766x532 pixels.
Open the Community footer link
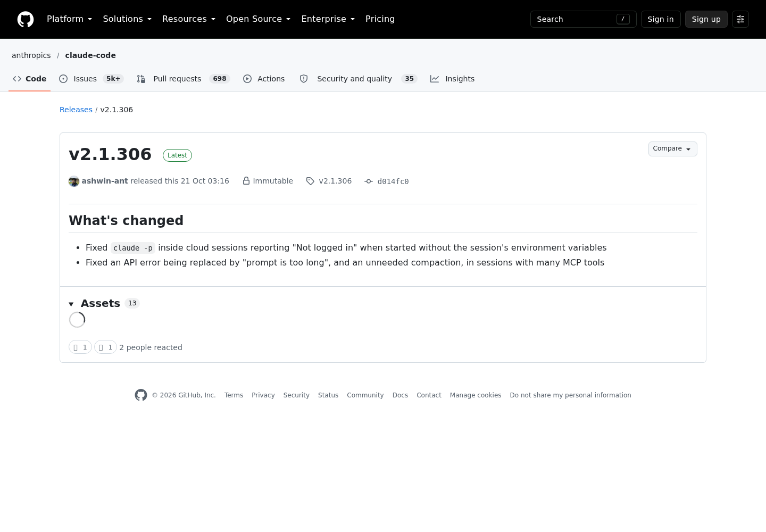(365, 395)
